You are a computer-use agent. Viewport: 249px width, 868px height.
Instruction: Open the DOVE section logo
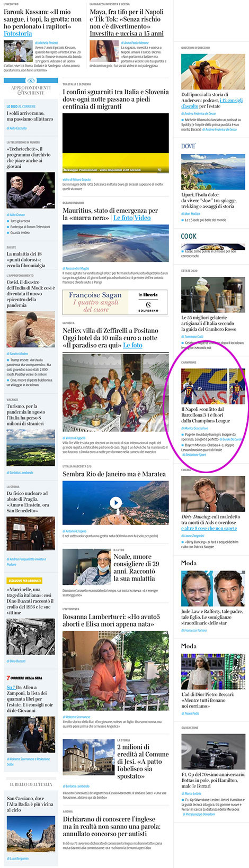[188, 146]
